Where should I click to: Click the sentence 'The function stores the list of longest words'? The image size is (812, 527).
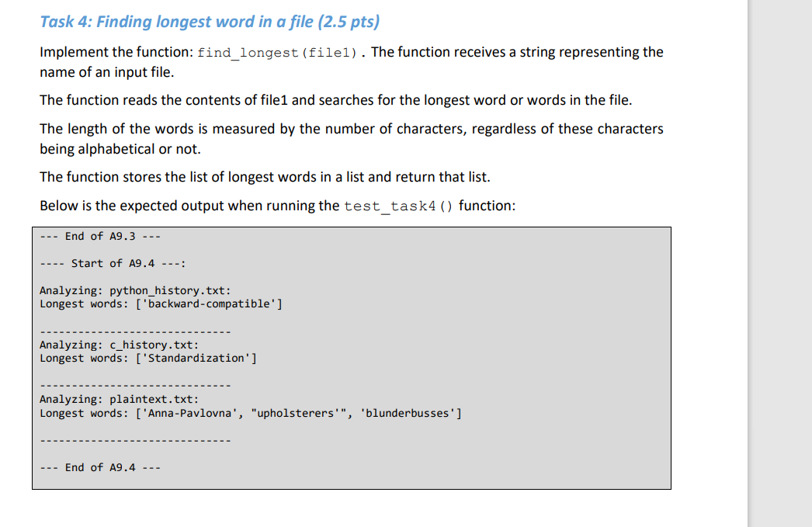click(265, 177)
